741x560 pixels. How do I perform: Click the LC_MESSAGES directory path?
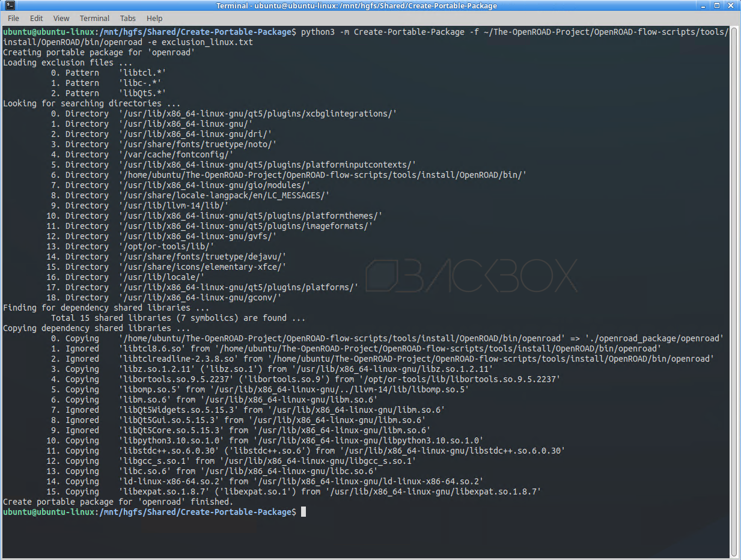pos(224,195)
